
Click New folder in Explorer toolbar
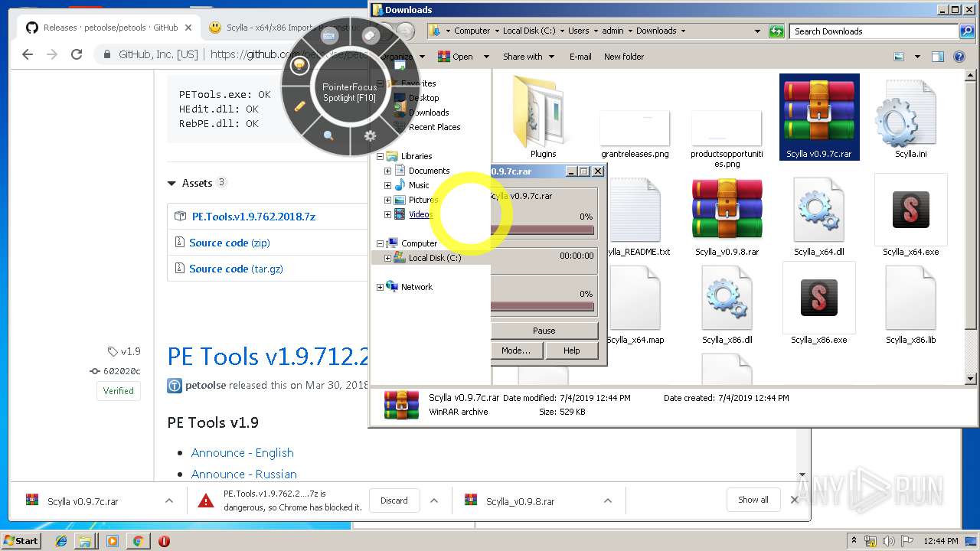click(x=624, y=57)
